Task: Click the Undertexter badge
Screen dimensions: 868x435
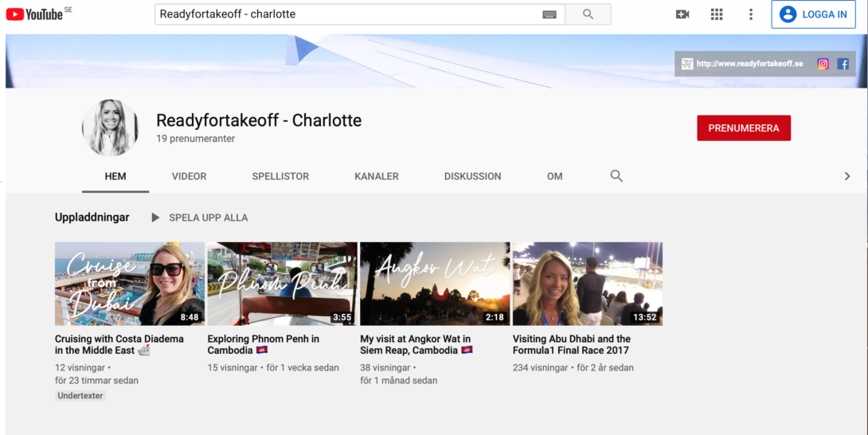Action: 80,396
